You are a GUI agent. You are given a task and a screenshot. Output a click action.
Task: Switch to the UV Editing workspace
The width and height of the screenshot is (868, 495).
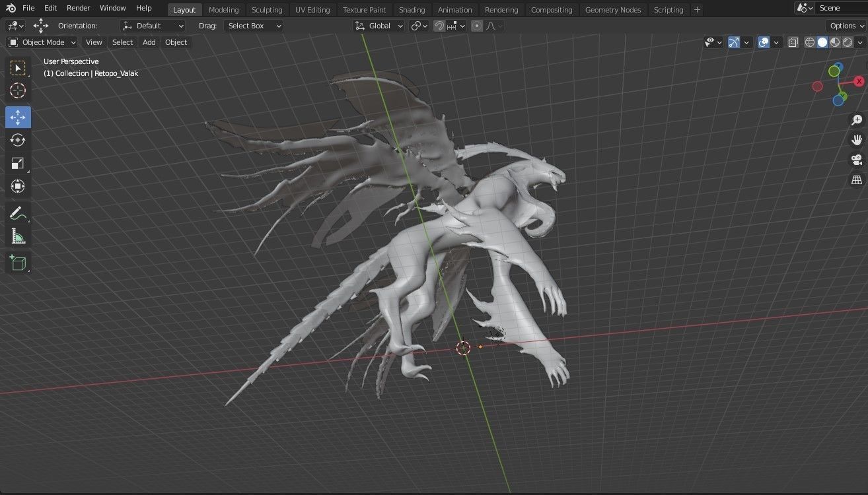tap(312, 10)
